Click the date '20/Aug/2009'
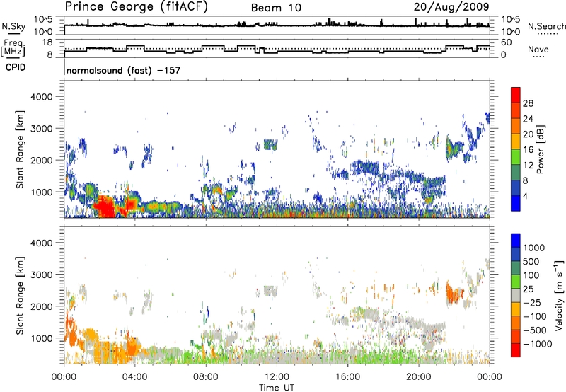The width and height of the screenshot is (566, 392). pos(451,6)
